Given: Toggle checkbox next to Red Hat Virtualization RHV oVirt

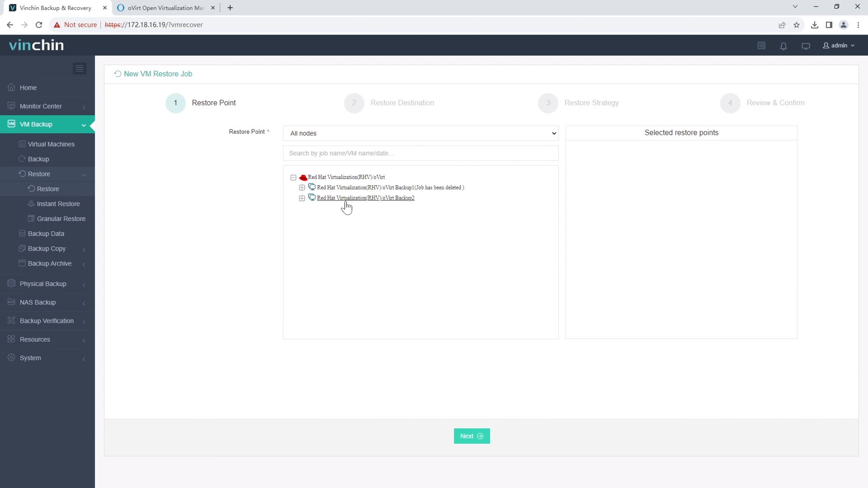Looking at the screenshot, I should pyautogui.click(x=293, y=177).
